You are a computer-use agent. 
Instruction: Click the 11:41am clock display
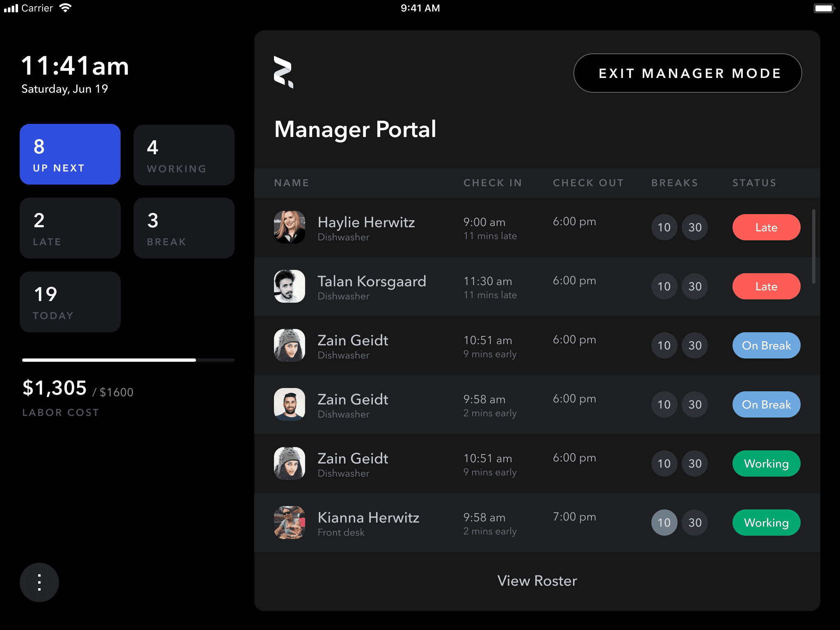tap(75, 66)
